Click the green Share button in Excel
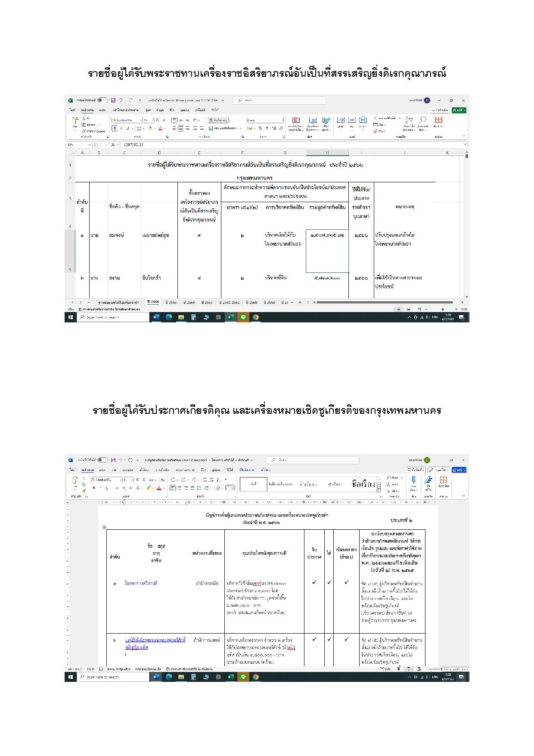 pyautogui.click(x=459, y=110)
